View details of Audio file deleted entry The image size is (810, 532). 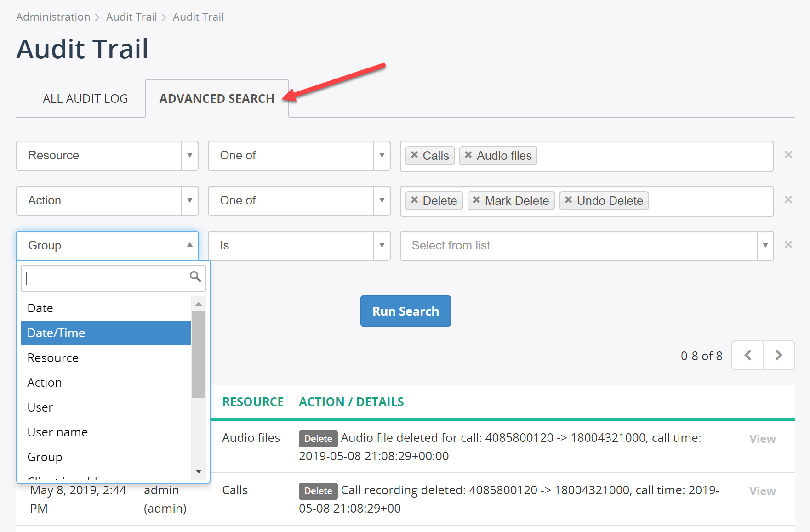(762, 439)
